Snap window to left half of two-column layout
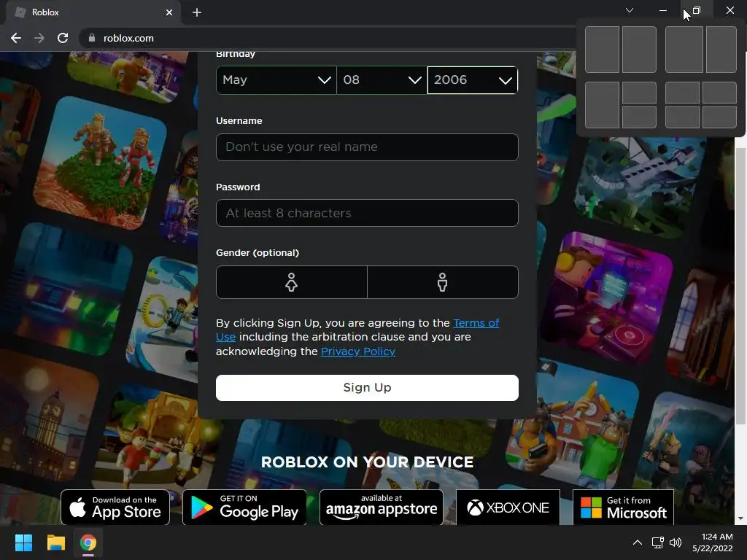This screenshot has height=560, width=747. [x=602, y=50]
